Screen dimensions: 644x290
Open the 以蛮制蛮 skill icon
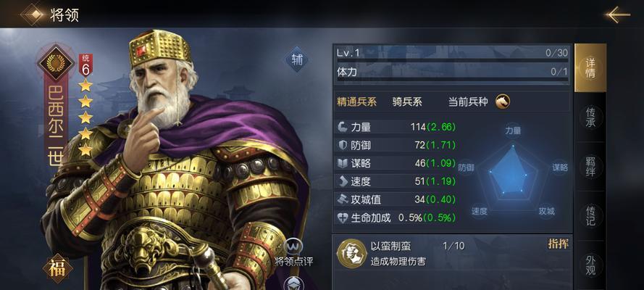click(x=351, y=252)
